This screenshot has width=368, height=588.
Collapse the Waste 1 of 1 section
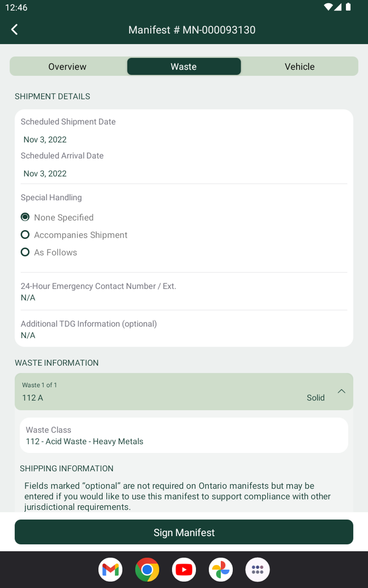tap(341, 391)
